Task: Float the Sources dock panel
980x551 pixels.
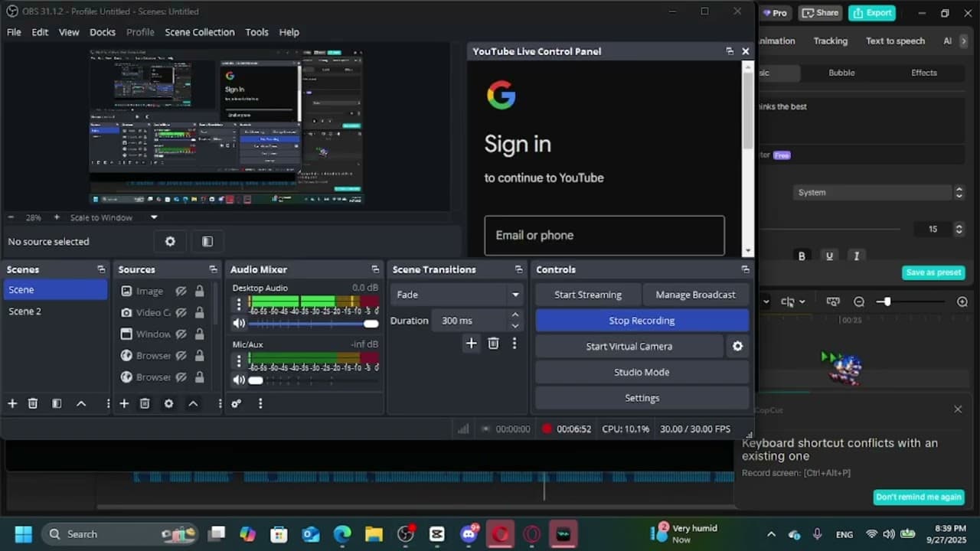Action: click(x=213, y=269)
